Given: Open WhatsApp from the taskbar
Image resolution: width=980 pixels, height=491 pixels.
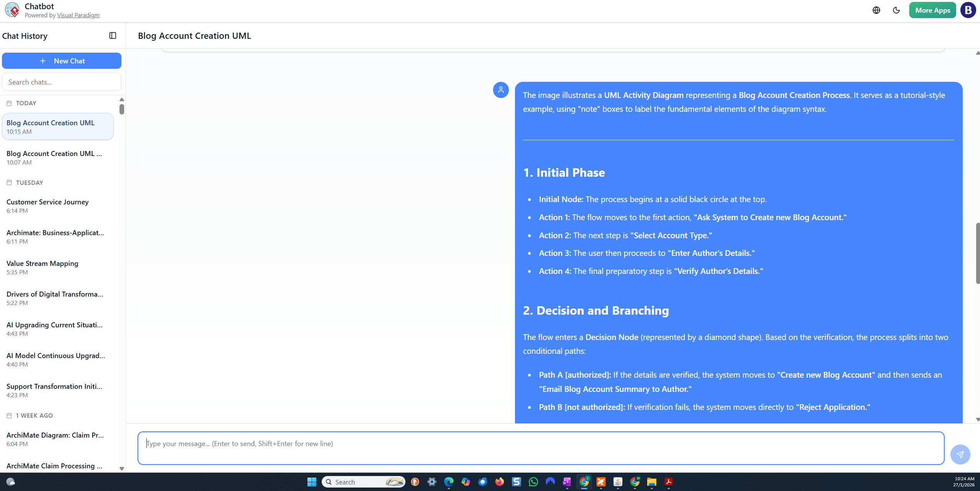Looking at the screenshot, I should tap(534, 481).
